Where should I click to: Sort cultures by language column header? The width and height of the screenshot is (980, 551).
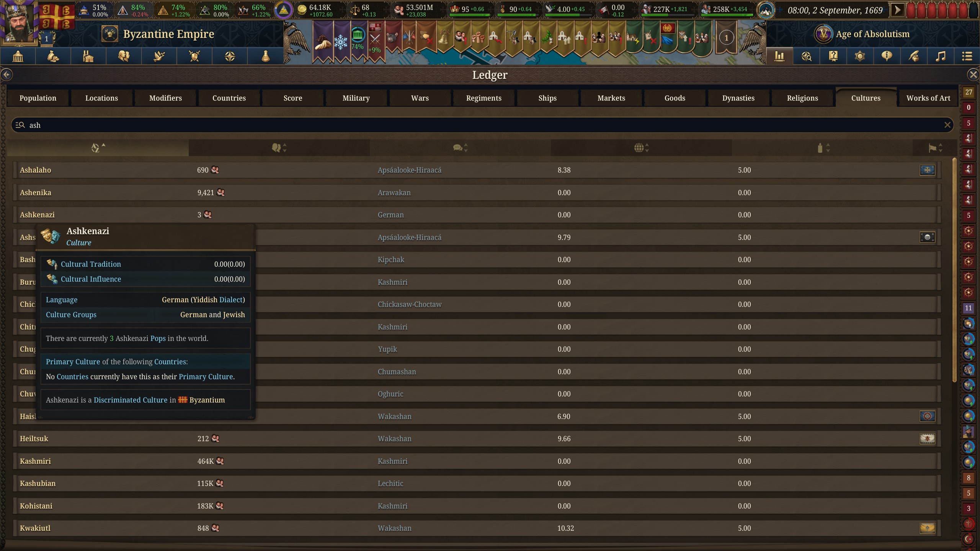click(460, 148)
